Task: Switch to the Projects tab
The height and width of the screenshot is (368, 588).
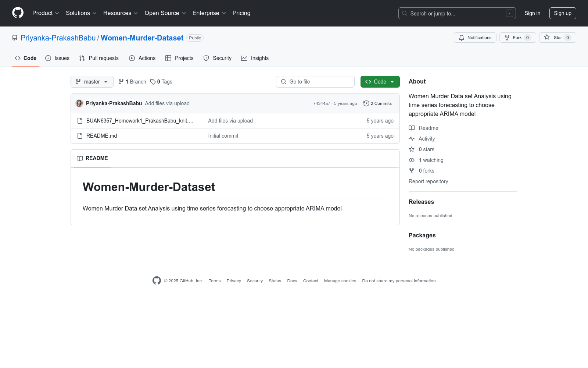Action: click(179, 58)
